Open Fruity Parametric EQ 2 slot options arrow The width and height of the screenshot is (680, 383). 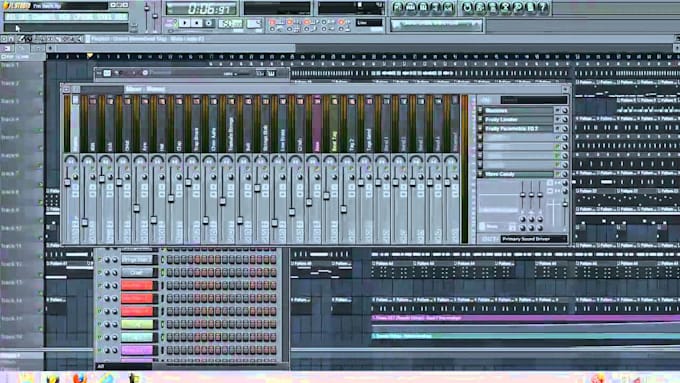[x=480, y=129]
